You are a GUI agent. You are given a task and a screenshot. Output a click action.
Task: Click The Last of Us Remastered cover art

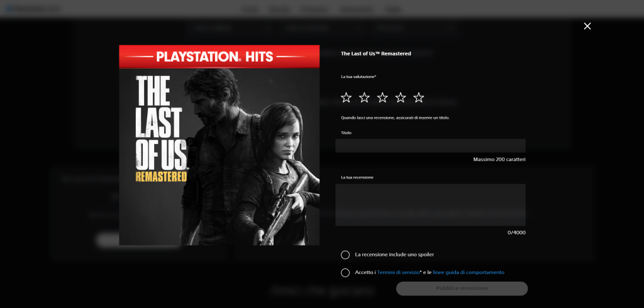[x=219, y=145]
